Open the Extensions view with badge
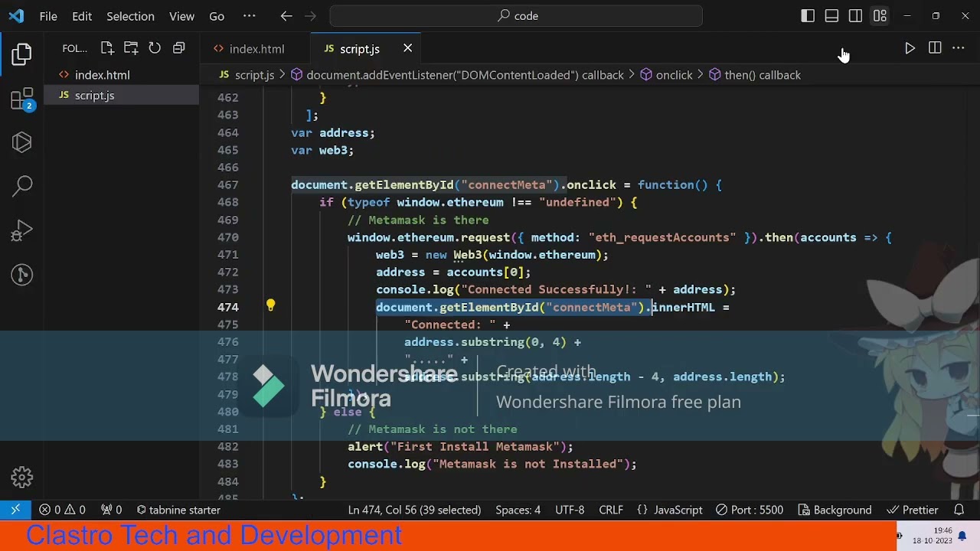Image resolution: width=980 pixels, height=551 pixels. coord(22,99)
